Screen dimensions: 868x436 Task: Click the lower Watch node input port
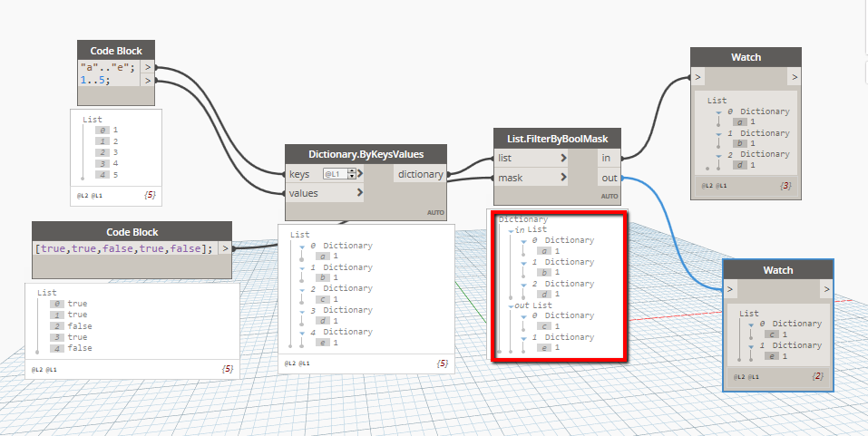(x=730, y=289)
